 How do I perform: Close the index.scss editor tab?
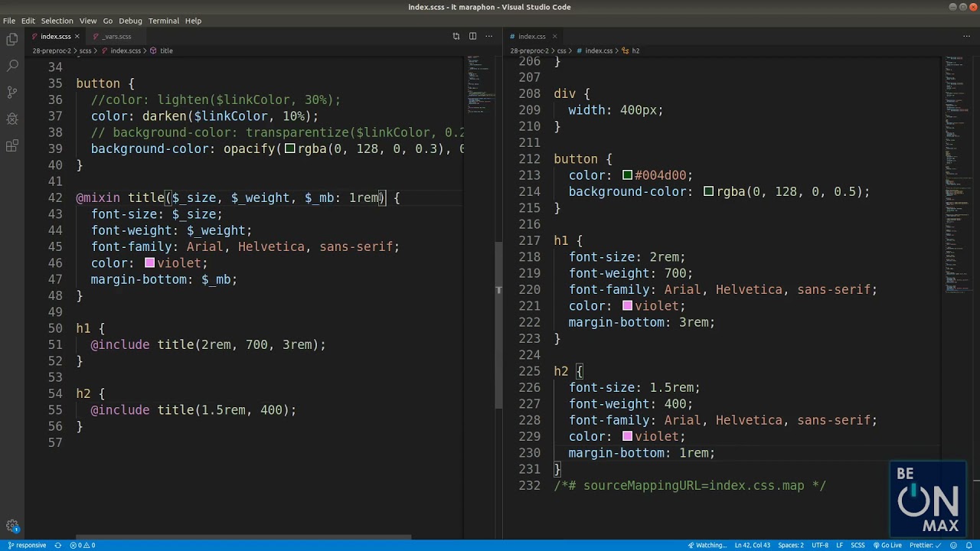point(77,36)
